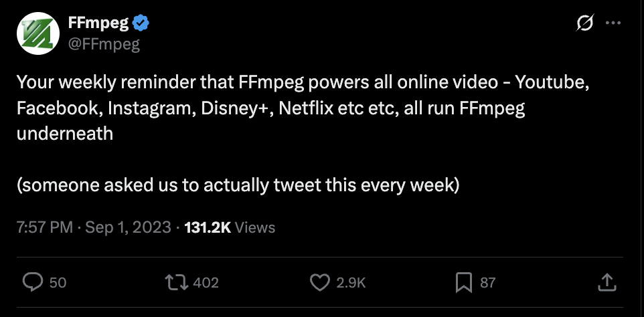Open the @FFmpeg handle link
644x317 pixels.
(104, 43)
